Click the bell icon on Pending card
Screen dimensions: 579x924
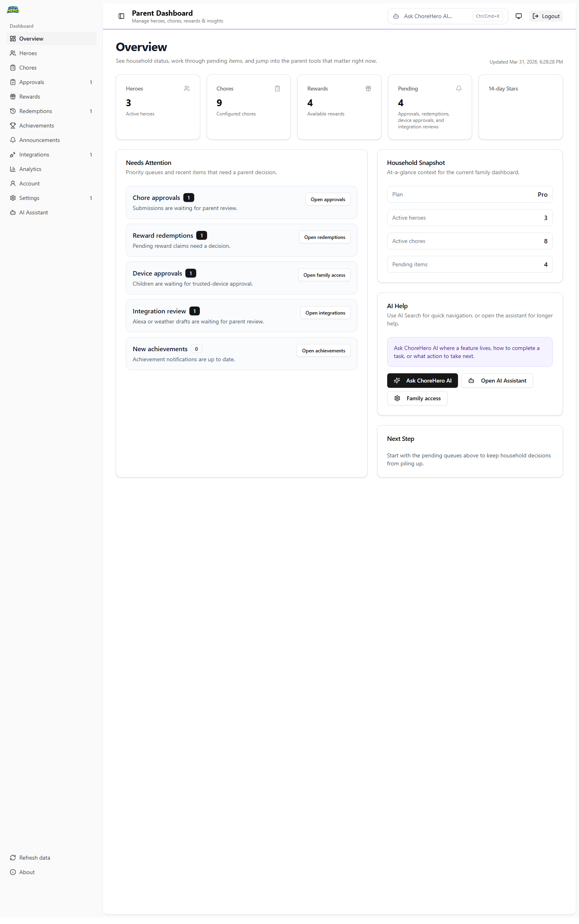459,88
